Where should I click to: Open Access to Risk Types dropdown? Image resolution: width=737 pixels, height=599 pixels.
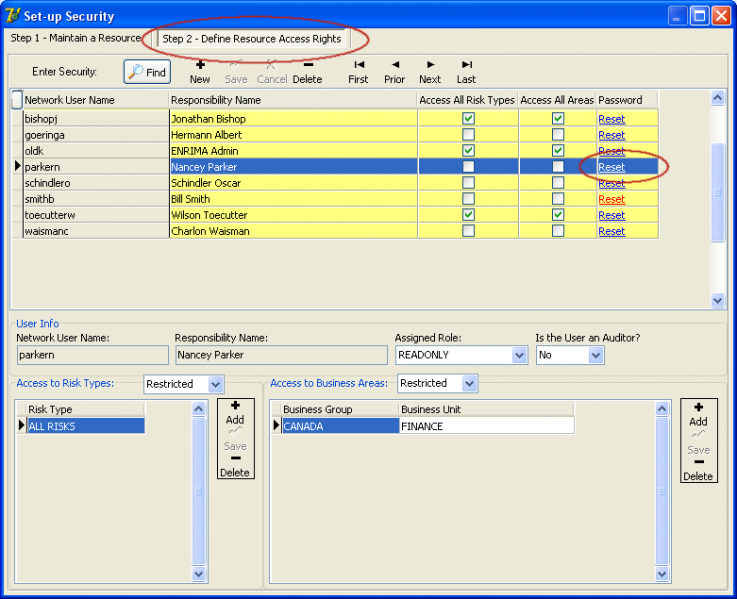(x=216, y=384)
